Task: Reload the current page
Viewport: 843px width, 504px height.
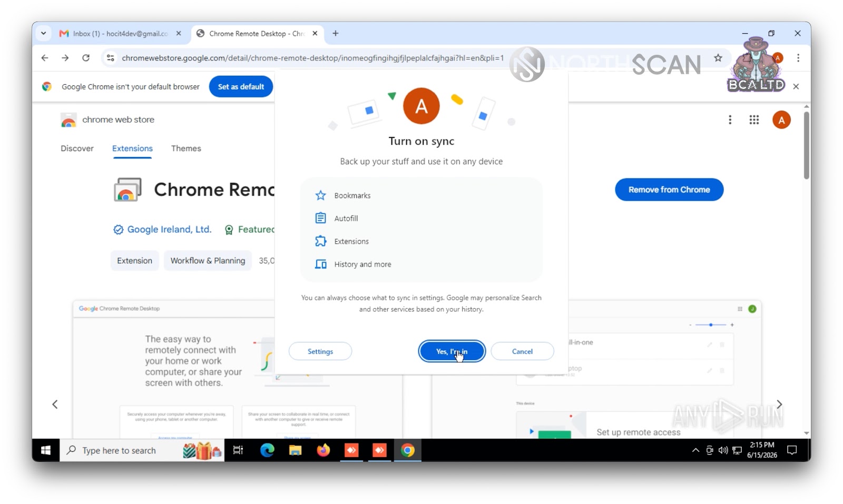Action: tap(86, 58)
